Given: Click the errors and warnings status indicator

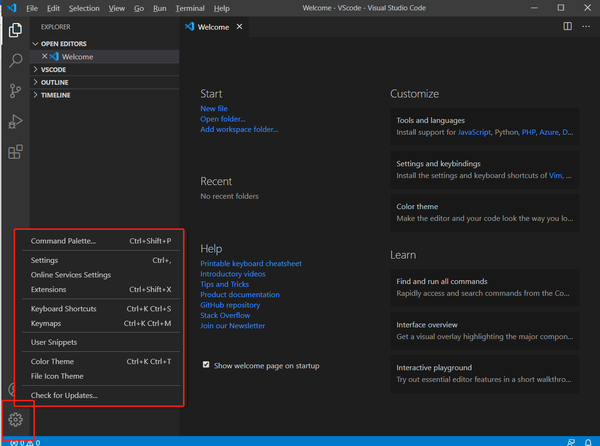Looking at the screenshot, I should (25, 443).
